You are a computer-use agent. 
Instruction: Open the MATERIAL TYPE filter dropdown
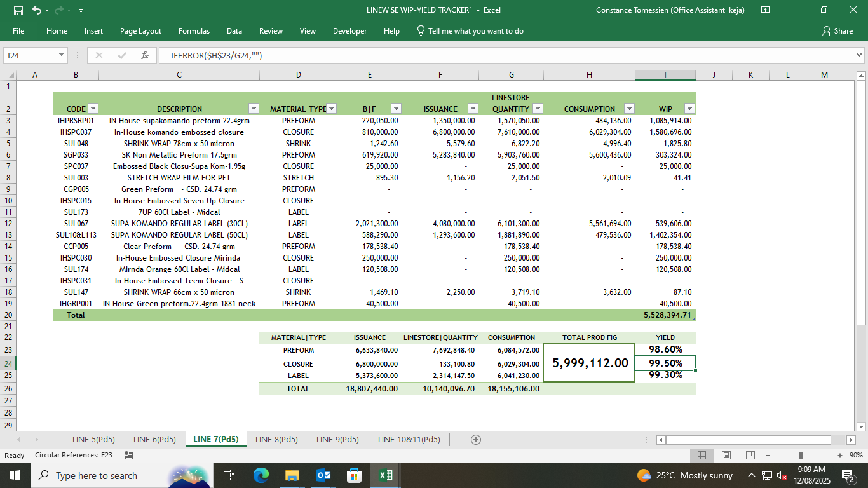(330, 109)
